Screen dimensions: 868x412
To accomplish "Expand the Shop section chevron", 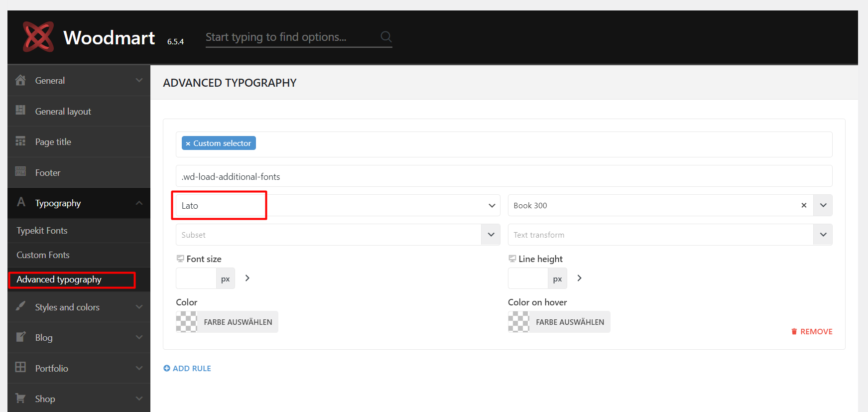I will (x=139, y=399).
